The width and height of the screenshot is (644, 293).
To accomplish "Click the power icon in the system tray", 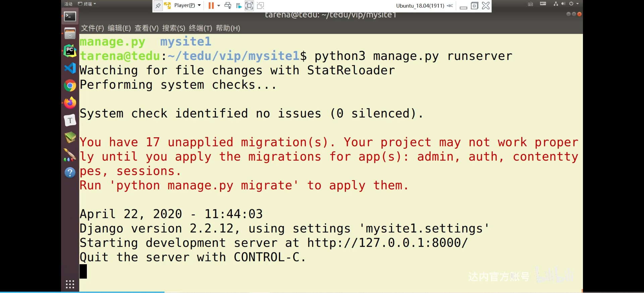I will pyautogui.click(x=571, y=4).
